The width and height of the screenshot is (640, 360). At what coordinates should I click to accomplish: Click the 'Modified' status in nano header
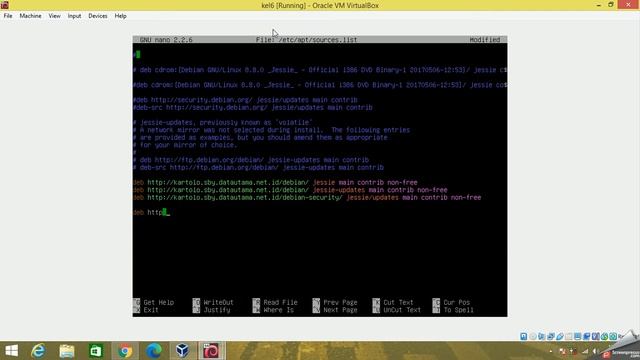tap(484, 40)
